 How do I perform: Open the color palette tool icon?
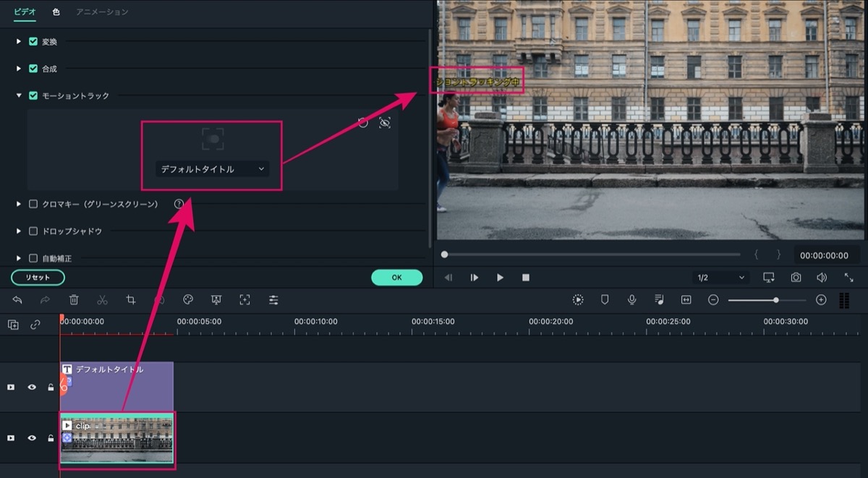click(x=188, y=299)
